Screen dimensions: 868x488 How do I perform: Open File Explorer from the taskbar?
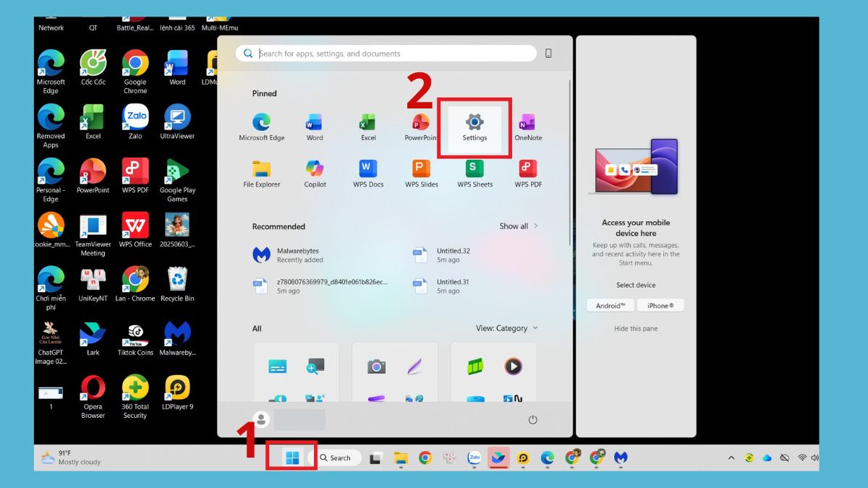[x=401, y=458]
